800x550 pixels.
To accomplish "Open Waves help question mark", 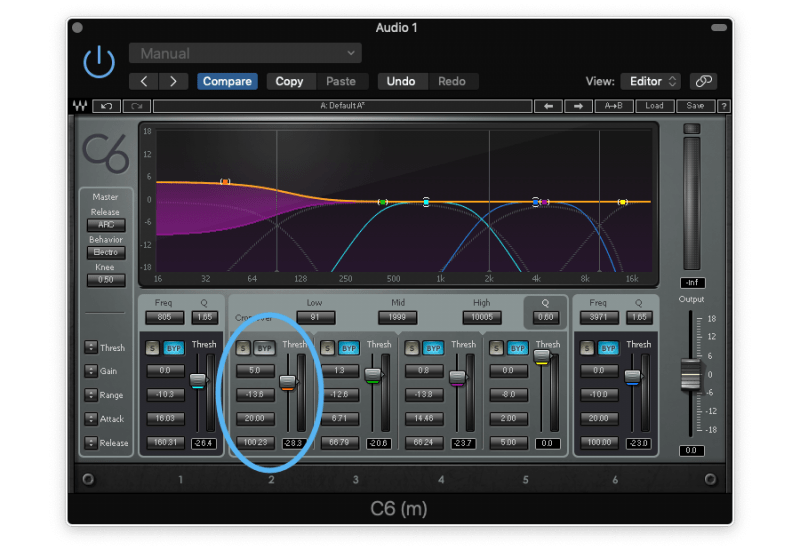I will [723, 106].
